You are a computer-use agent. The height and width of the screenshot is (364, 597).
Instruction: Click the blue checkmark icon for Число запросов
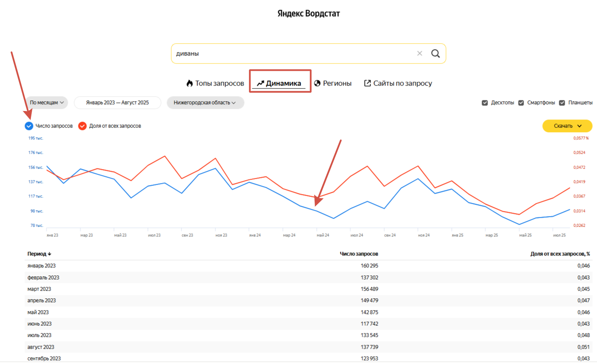28,125
